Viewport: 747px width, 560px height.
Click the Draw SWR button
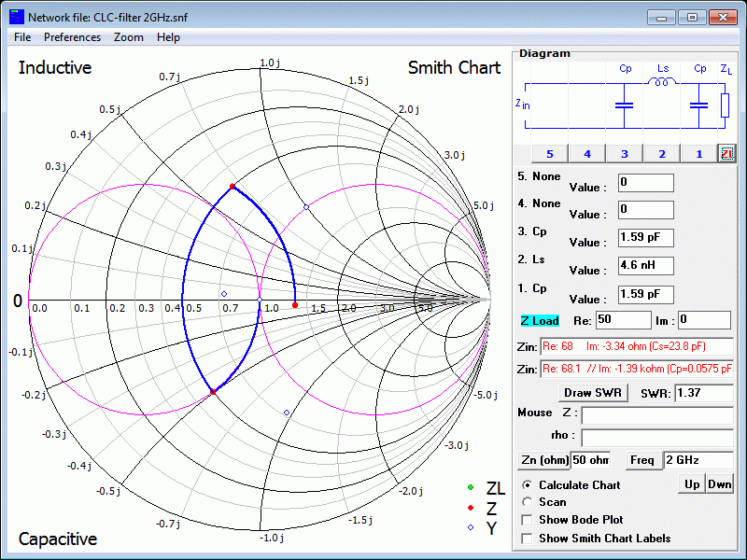[x=593, y=393]
